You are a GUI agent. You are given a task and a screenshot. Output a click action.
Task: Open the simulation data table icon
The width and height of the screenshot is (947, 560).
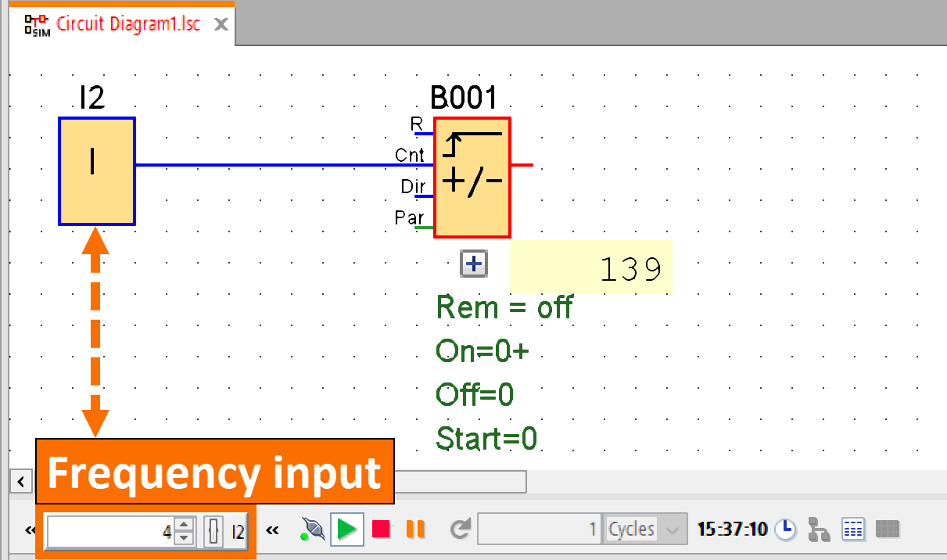[x=853, y=529]
